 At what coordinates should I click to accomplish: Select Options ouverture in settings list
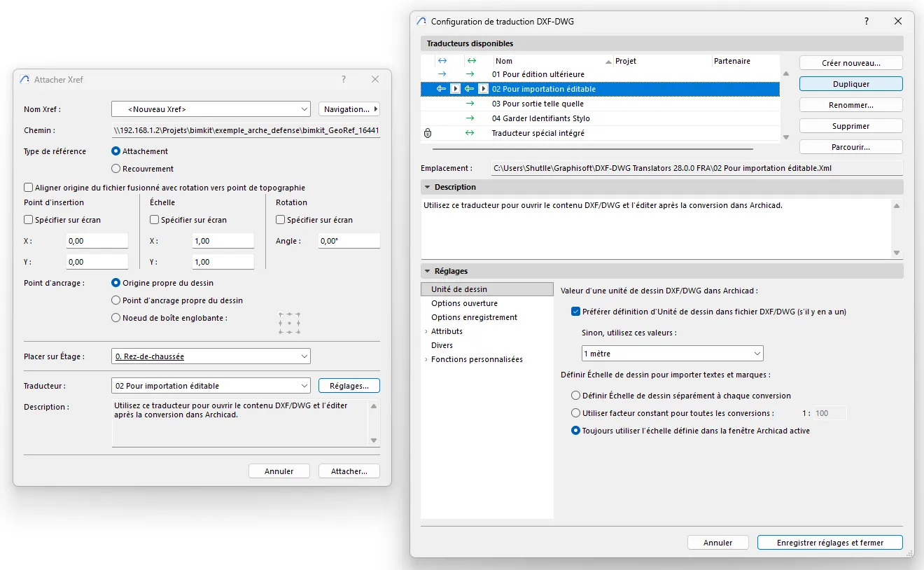(464, 303)
